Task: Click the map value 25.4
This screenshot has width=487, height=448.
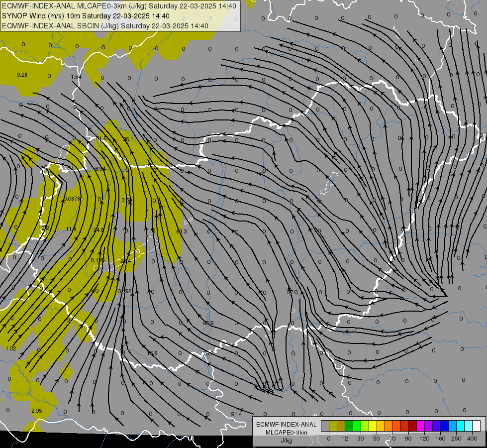Action: [x=125, y=261]
